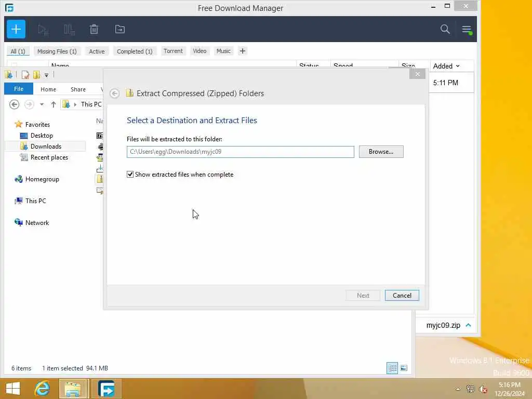Open the File tab in Explorer ribbon
This screenshot has width=532, height=399.
tap(19, 89)
